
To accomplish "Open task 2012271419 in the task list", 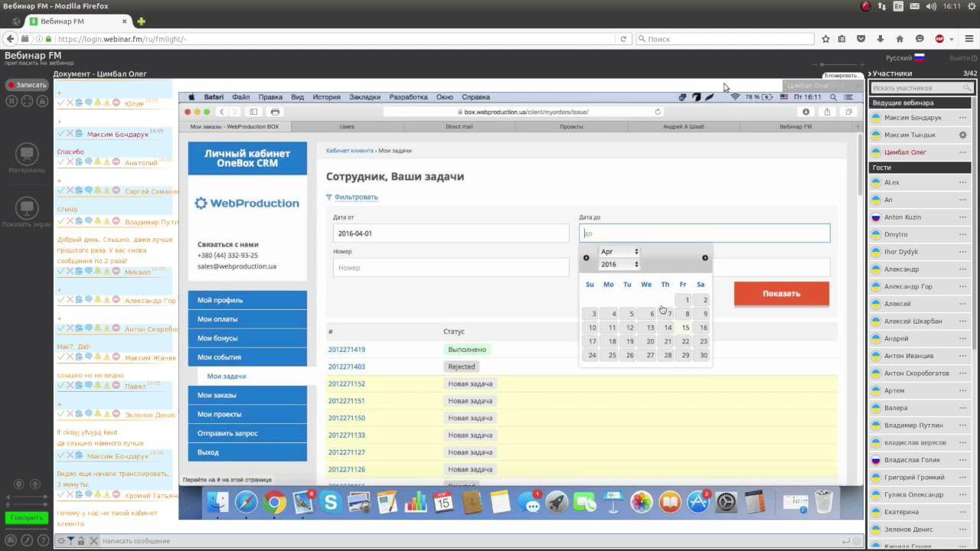I will pyautogui.click(x=346, y=349).
